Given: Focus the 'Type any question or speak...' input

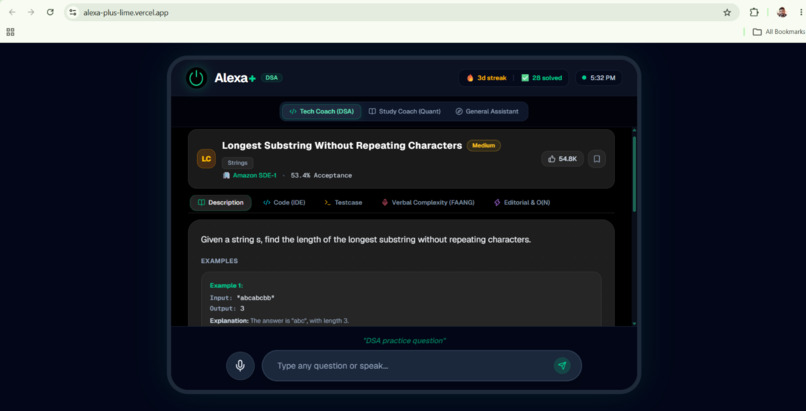Looking at the screenshot, I should [x=422, y=366].
